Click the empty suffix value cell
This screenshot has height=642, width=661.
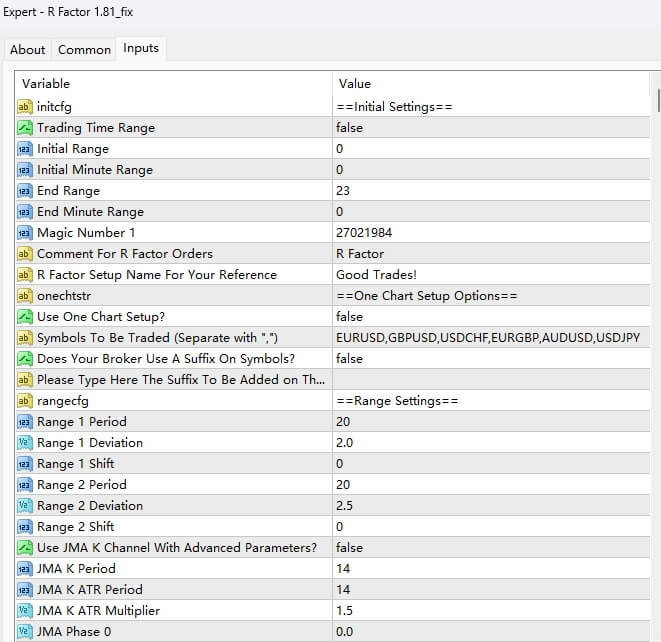[x=491, y=380]
